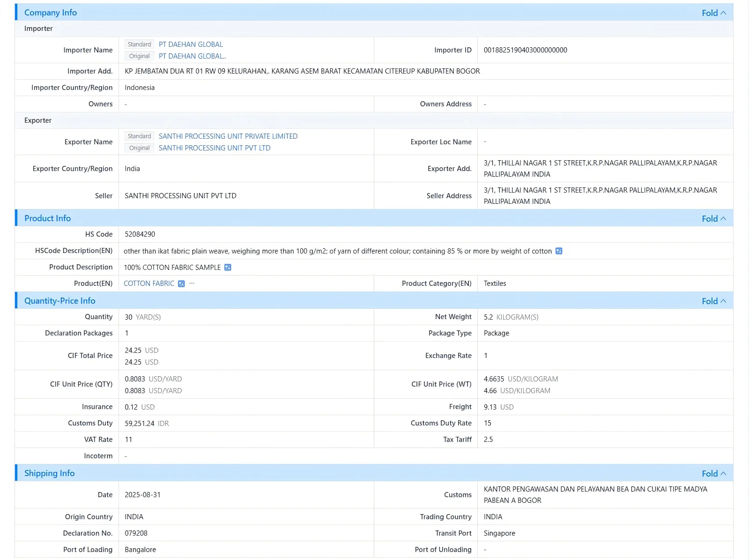Click the Declaration No. value 079208
Screen dimensions: 749x560
click(x=136, y=533)
